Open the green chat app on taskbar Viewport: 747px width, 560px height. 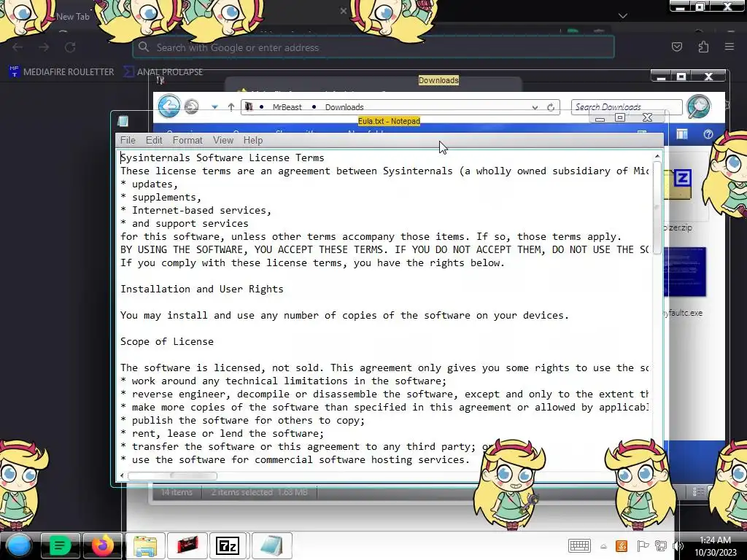point(60,545)
